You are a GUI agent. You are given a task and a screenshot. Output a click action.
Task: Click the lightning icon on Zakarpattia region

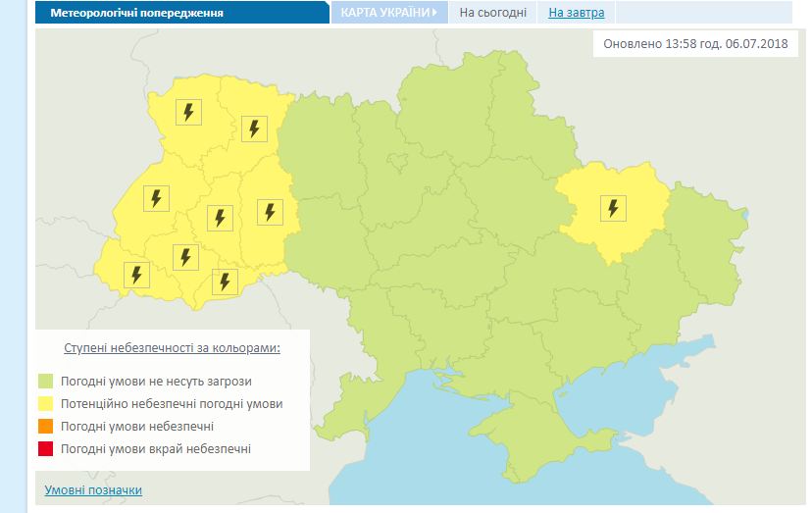pos(136,275)
